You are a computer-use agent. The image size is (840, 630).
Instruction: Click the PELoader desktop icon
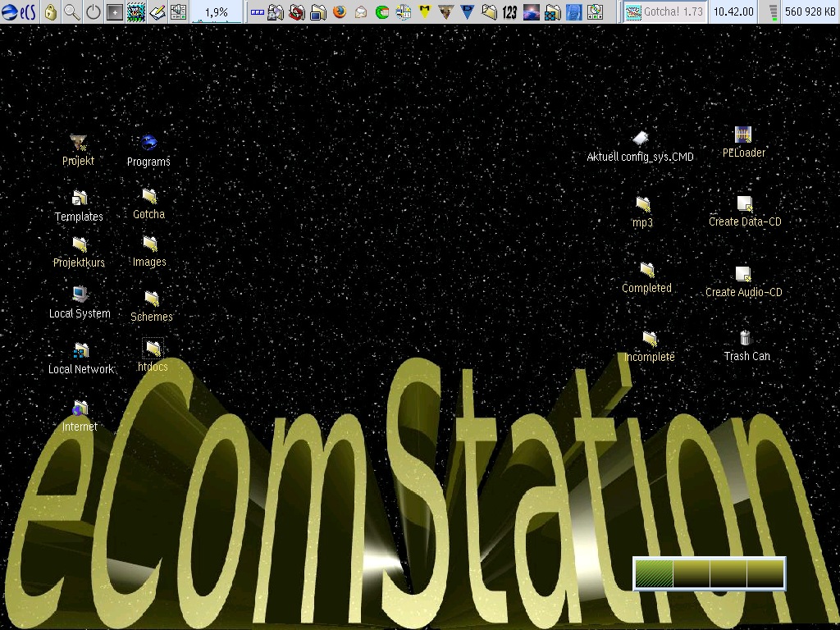coord(743,135)
